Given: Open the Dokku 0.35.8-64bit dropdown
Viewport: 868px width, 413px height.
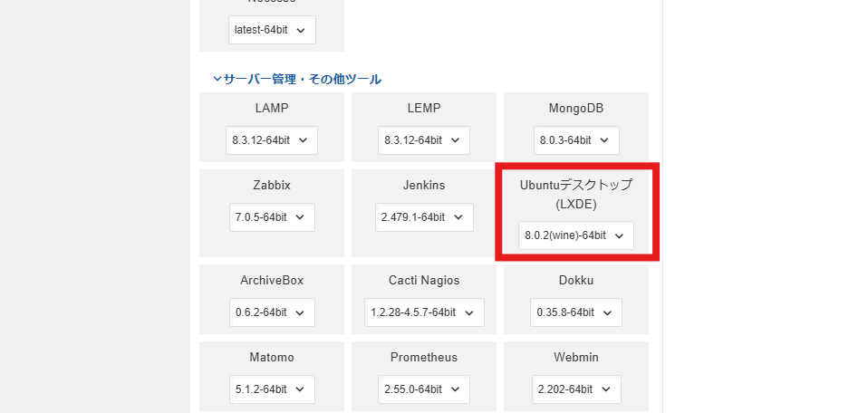Looking at the screenshot, I should coord(576,312).
